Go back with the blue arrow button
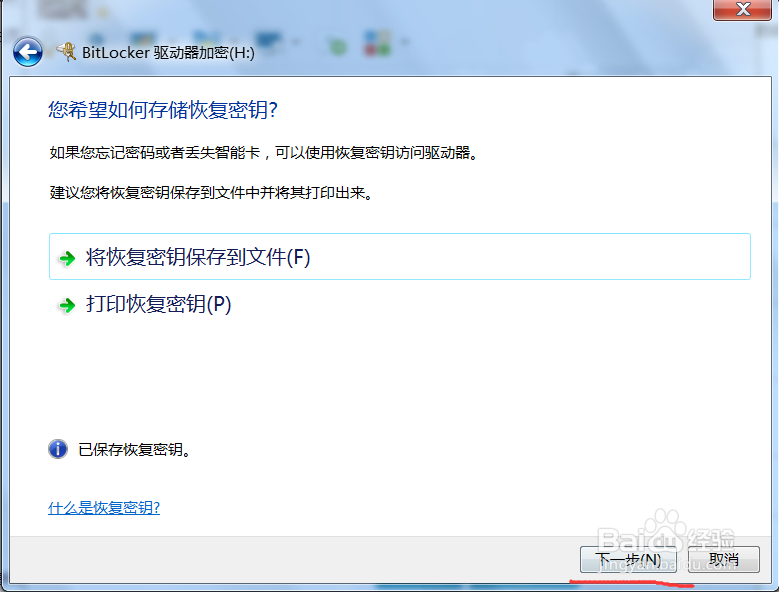 [28, 52]
